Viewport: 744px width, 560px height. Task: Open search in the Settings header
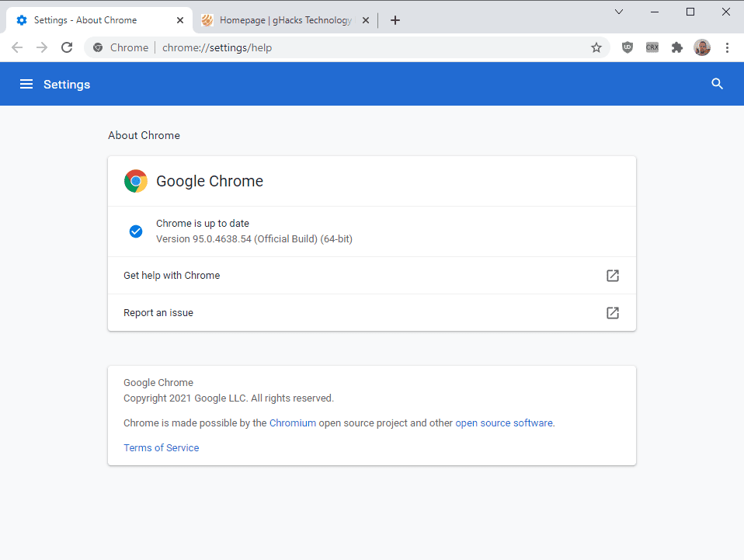coord(716,84)
